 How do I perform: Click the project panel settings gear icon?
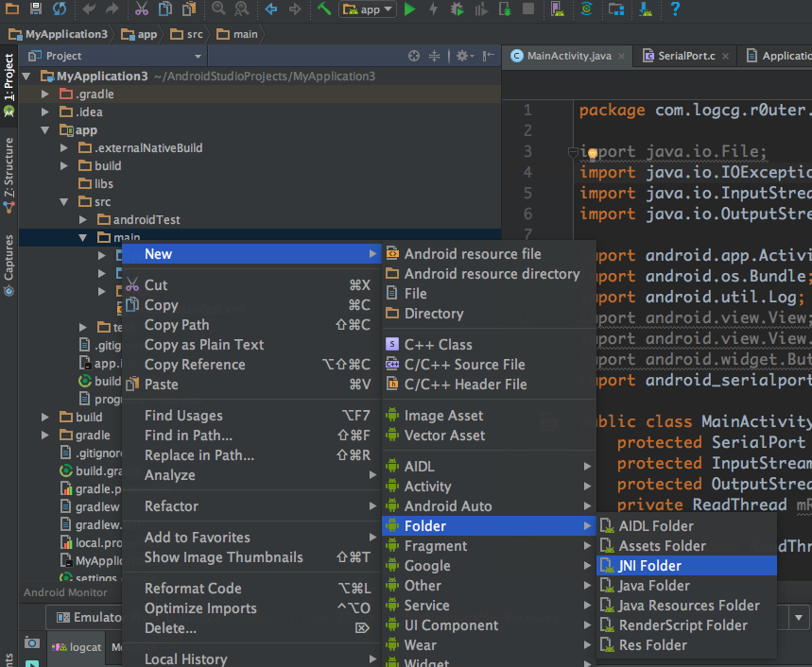[462, 57]
